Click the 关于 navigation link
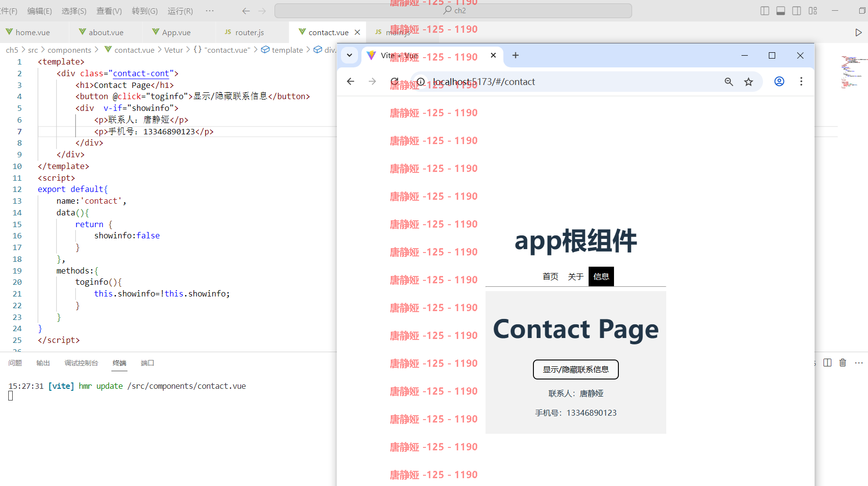 click(576, 276)
